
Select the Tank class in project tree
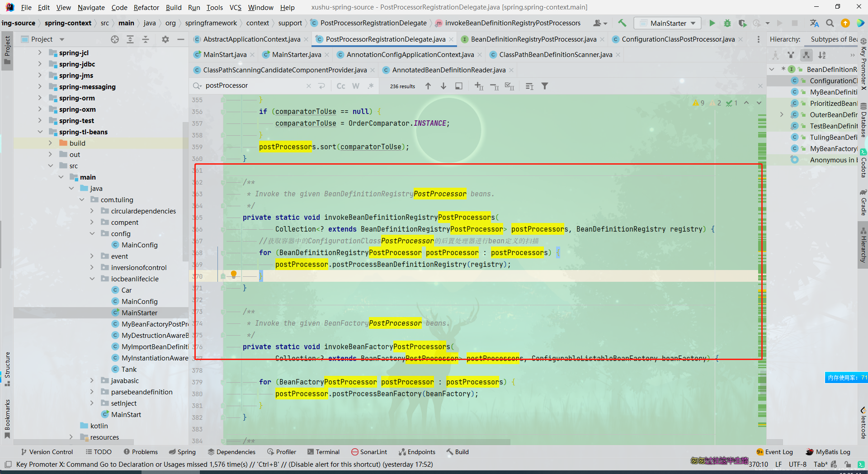coord(129,370)
